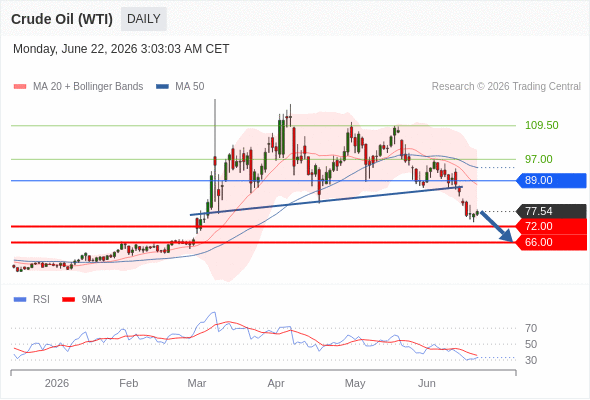The width and height of the screenshot is (590, 400).
Task: Select the 66.00 support price tag
Action: click(x=551, y=242)
